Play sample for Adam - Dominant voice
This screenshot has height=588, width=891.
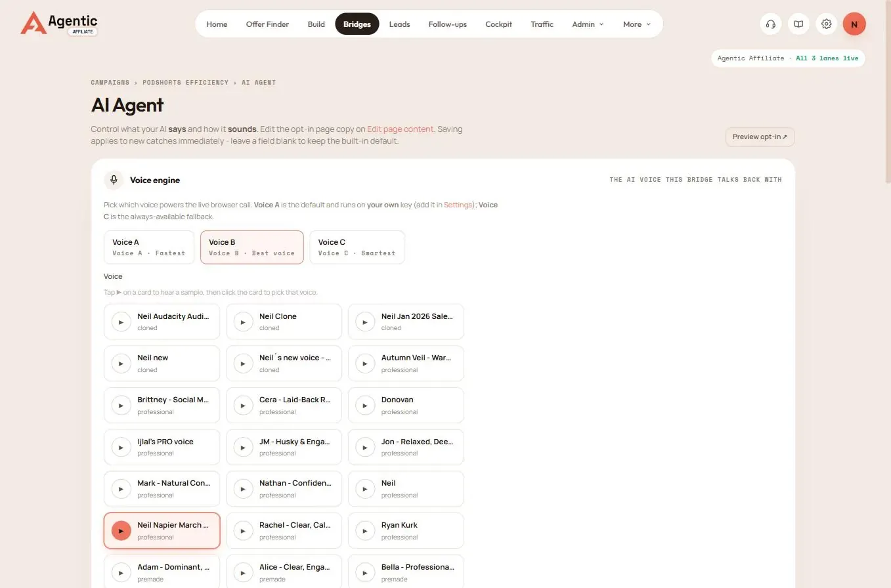121,572
